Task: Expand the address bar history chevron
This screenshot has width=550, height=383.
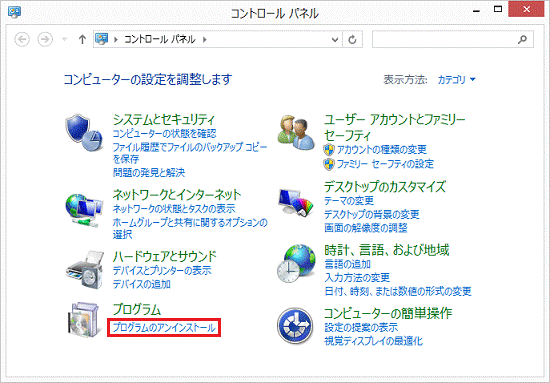Action: (x=335, y=40)
